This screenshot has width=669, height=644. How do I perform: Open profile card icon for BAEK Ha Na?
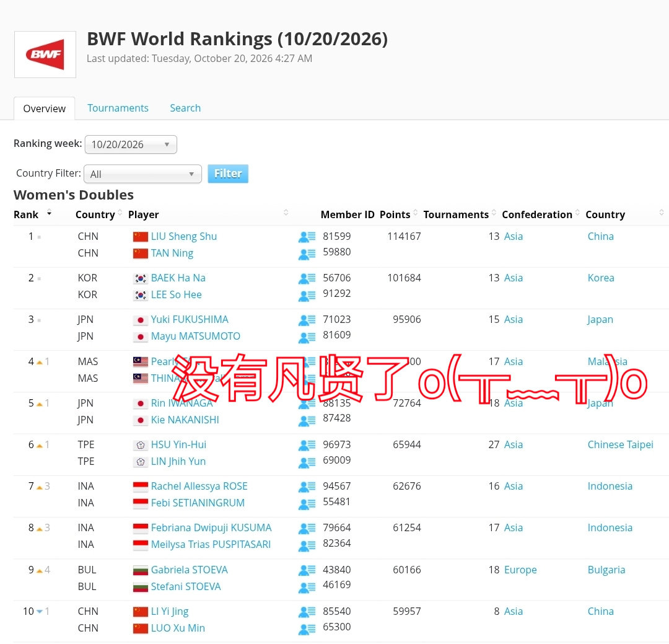point(307,279)
